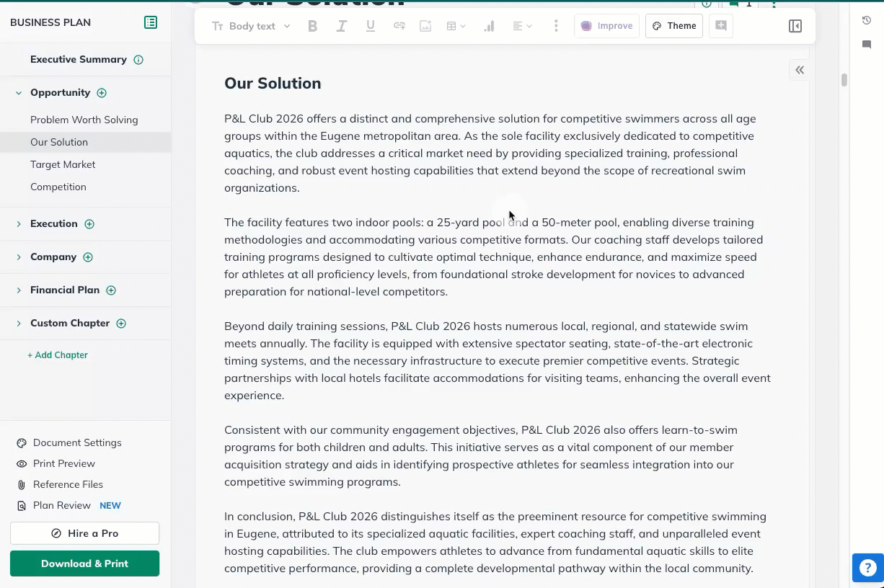This screenshot has height=588, width=884.
Task: Click the paragraph beginning 'In conclusion'
Action: 496,542
